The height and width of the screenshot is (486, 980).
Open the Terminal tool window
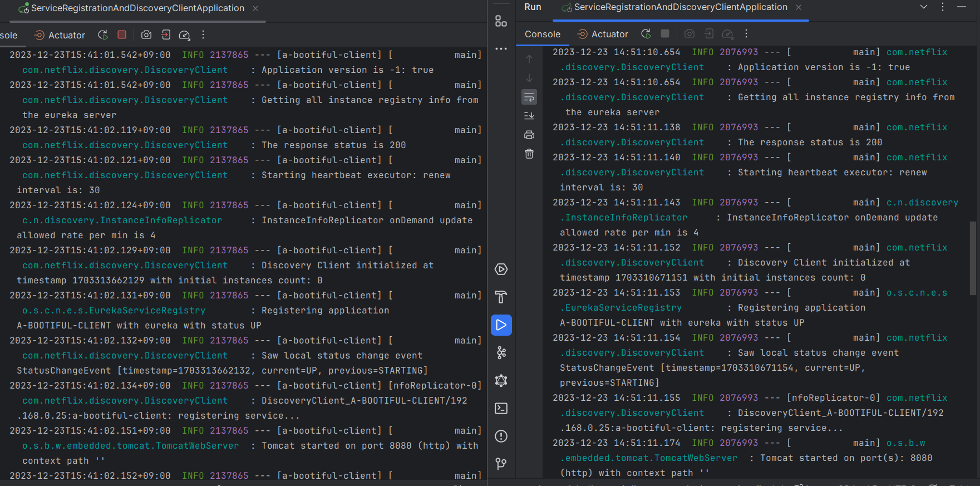click(x=501, y=409)
